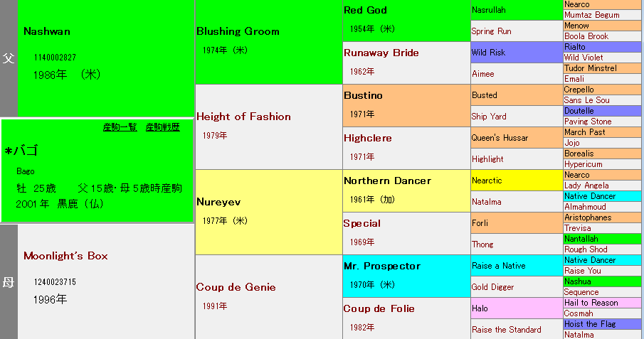
Task: Open the Coup de Genie entry
Action: [x=236, y=287]
